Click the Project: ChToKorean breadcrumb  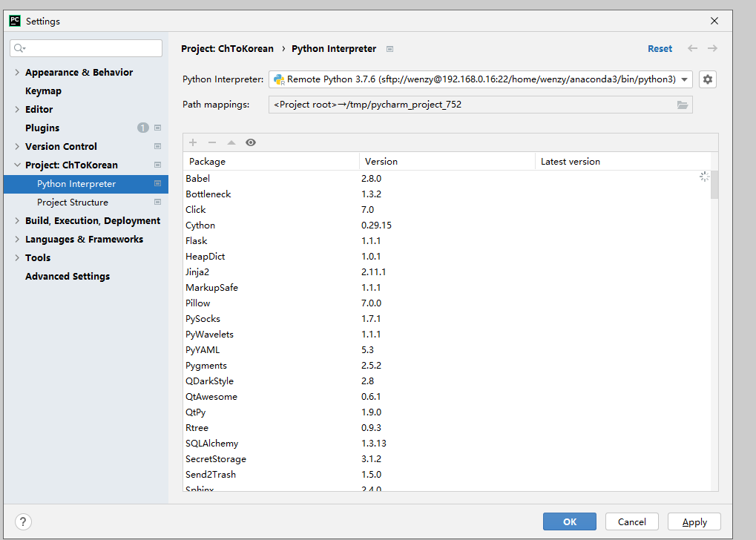(x=227, y=49)
